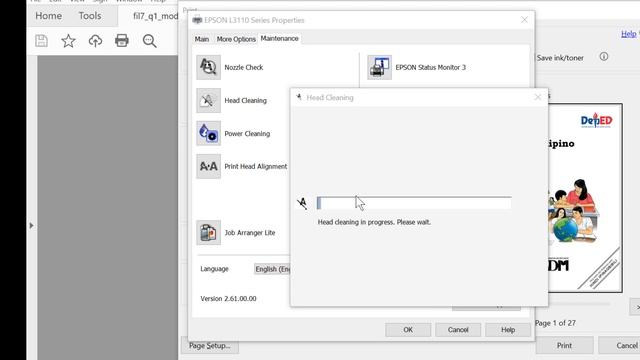Click the Page Setup button

pos(210,346)
